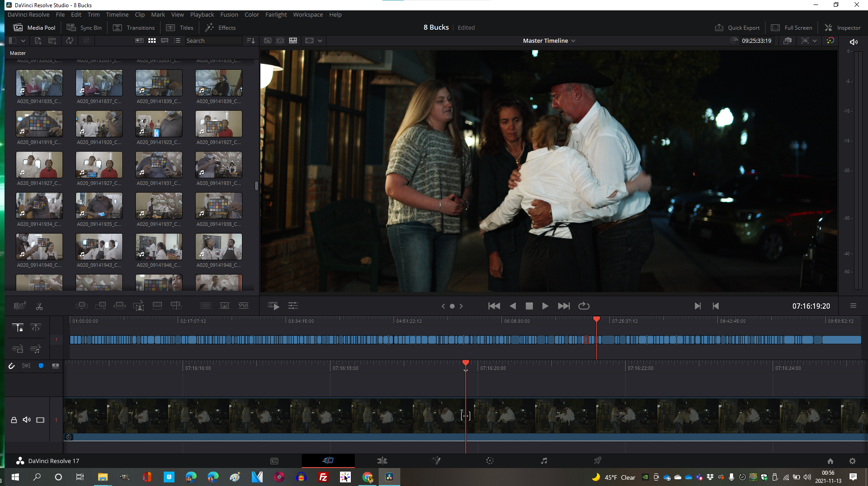Select the A020_09141923_C clip thumbnail

tap(159, 124)
